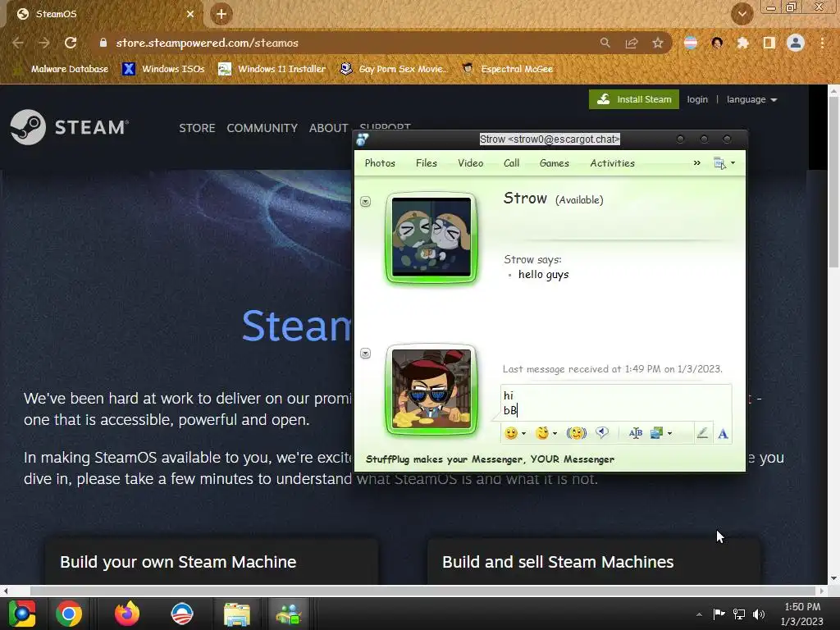840x630 pixels.
Task: Open Windows 11 Installer bookmark
Action: coord(272,69)
